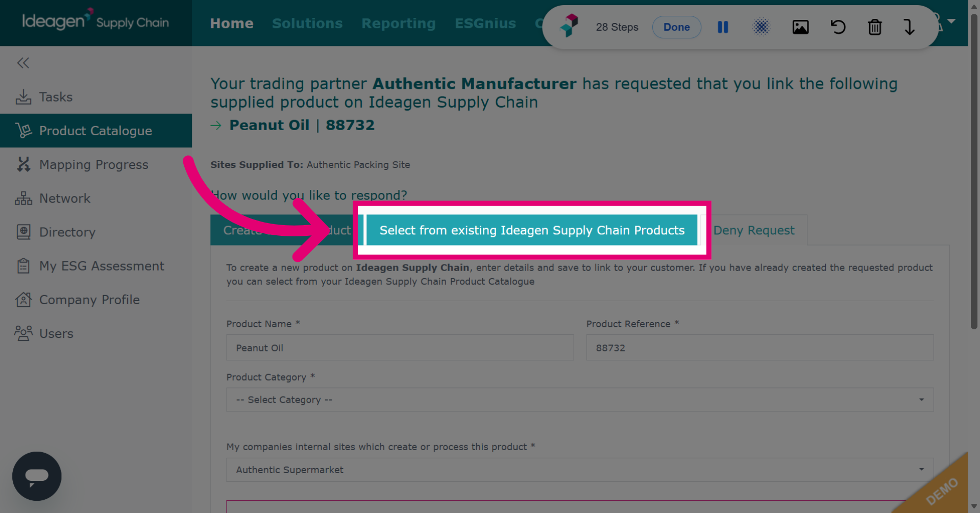Image resolution: width=980 pixels, height=513 pixels.
Task: Open the Select Category dropdown
Action: [x=580, y=400]
